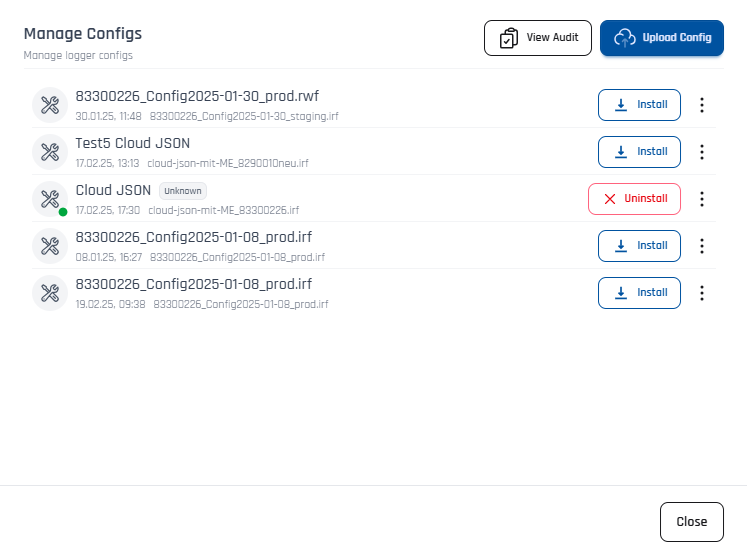Click wrench icon of config dated 19.02.25

[49, 293]
